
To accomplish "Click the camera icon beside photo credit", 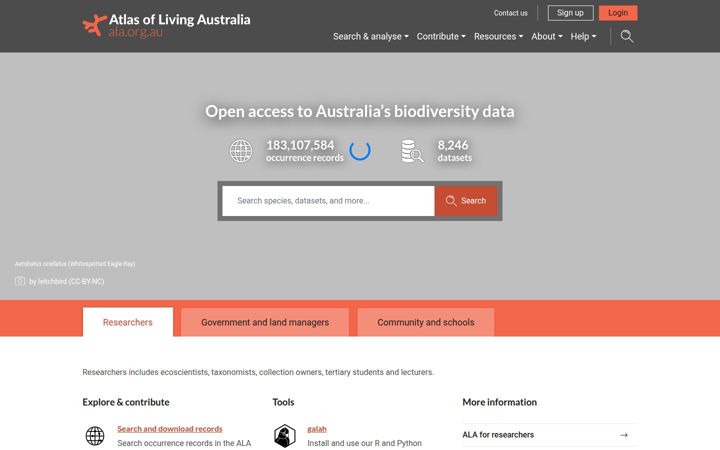I will tap(20, 281).
